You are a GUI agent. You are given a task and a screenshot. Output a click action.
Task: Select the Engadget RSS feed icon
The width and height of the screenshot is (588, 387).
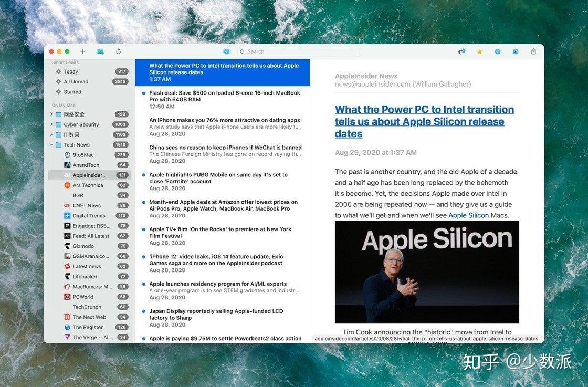tap(67, 225)
